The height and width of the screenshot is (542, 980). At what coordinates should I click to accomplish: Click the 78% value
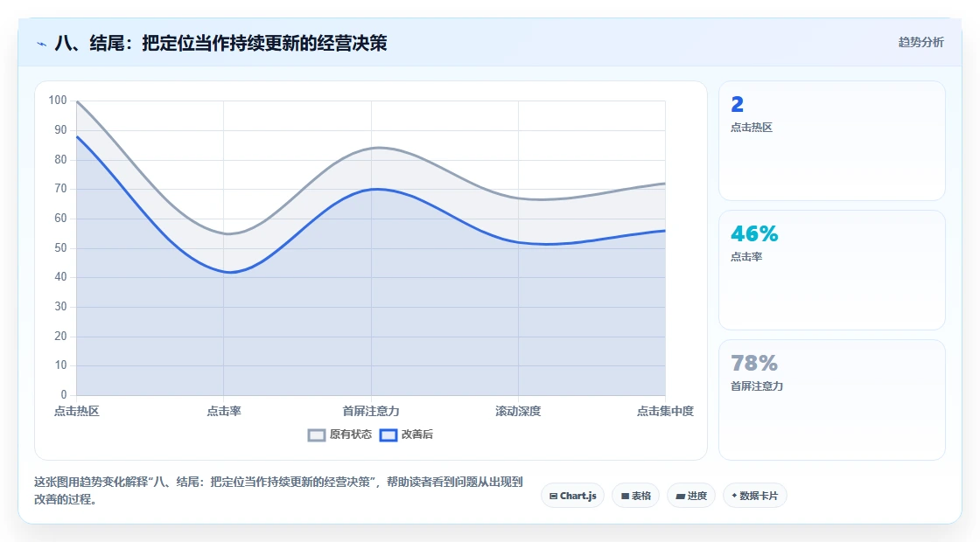tap(754, 364)
